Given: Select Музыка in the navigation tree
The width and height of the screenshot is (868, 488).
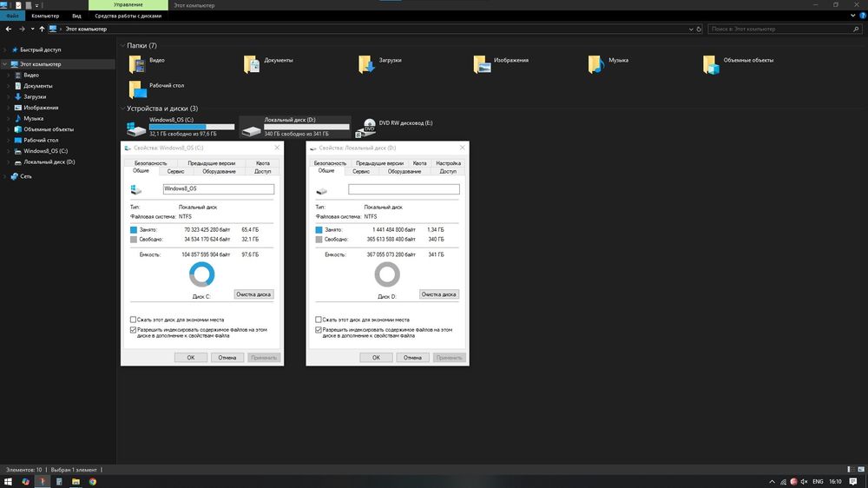Looking at the screenshot, I should pyautogui.click(x=33, y=119).
